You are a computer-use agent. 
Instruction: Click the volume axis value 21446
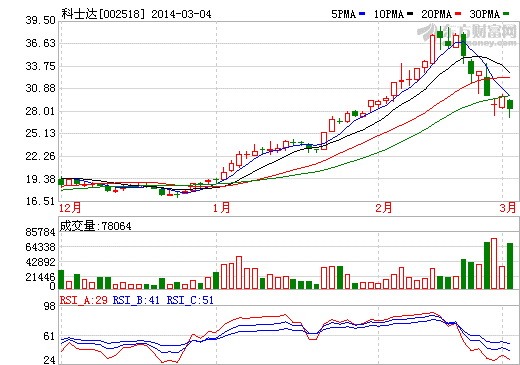pos(40,277)
